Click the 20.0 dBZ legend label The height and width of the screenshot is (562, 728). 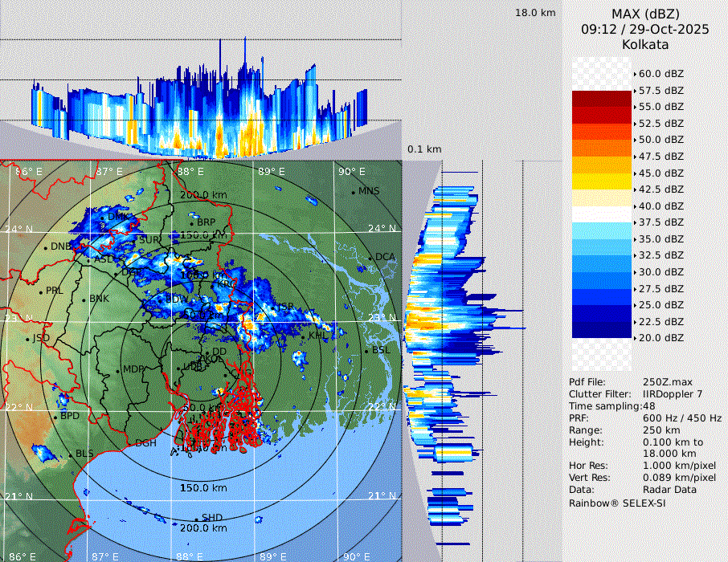[661, 338]
